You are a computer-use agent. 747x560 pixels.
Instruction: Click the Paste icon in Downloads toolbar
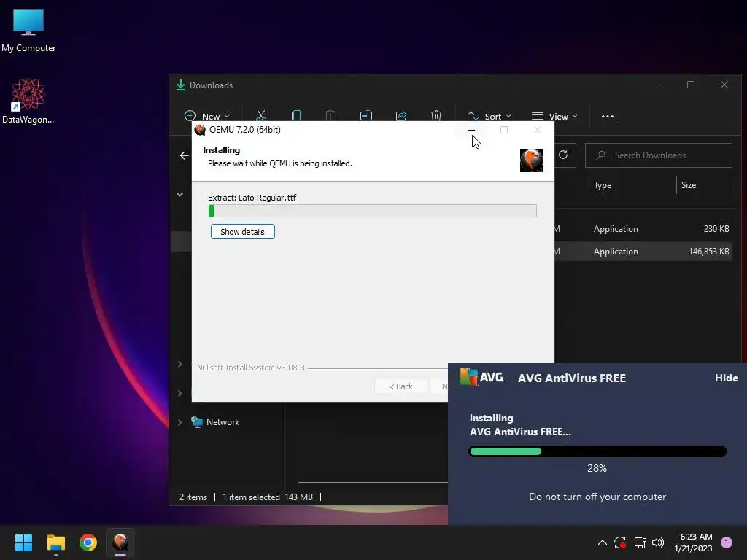click(x=330, y=116)
